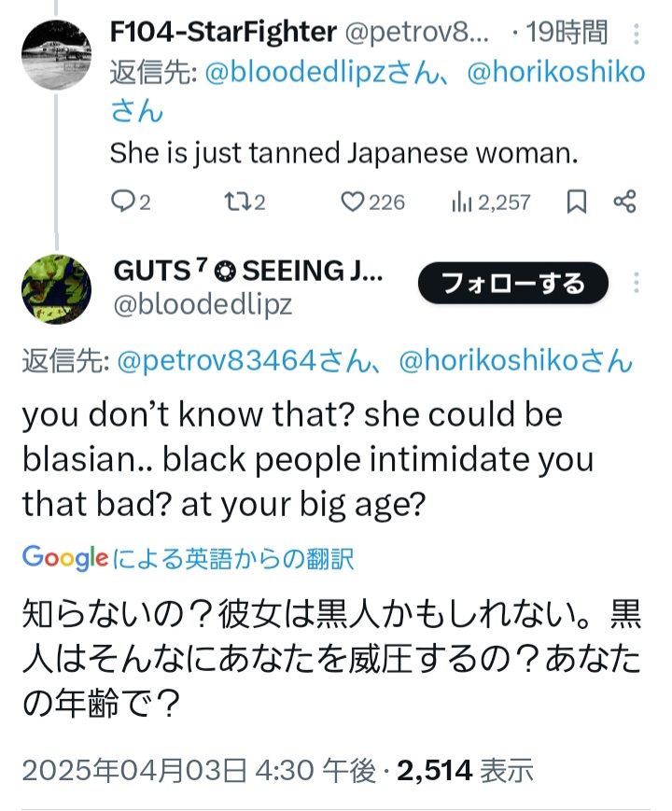Open reply icon on F104-StarFighter tweet
Viewport: 672px width, 811px height.
[x=123, y=202]
